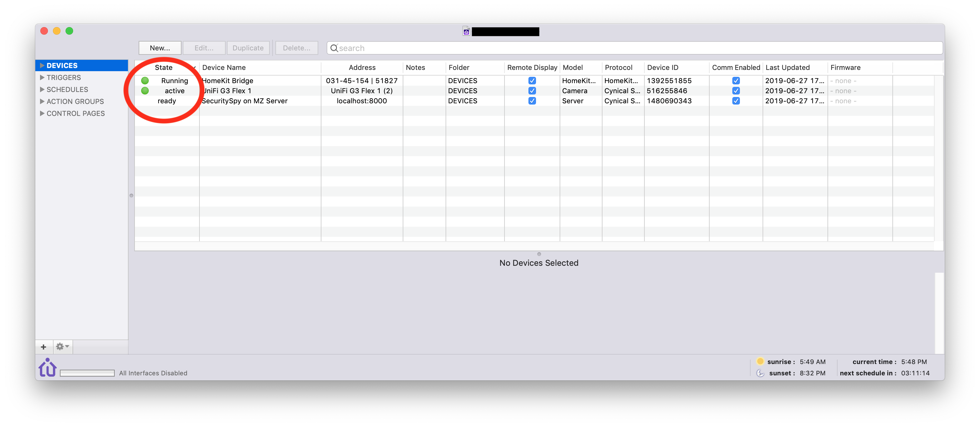Toggle Remote Display for HomeKit Bridge

click(532, 81)
